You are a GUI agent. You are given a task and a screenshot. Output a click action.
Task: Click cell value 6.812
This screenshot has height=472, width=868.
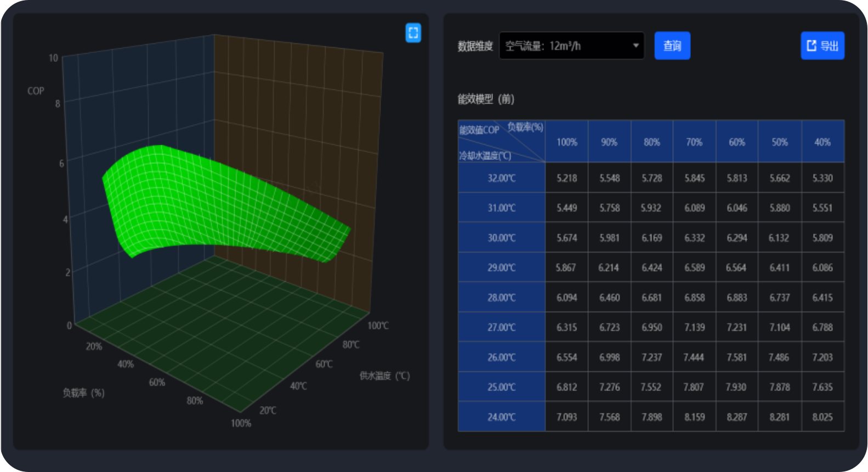(x=567, y=387)
